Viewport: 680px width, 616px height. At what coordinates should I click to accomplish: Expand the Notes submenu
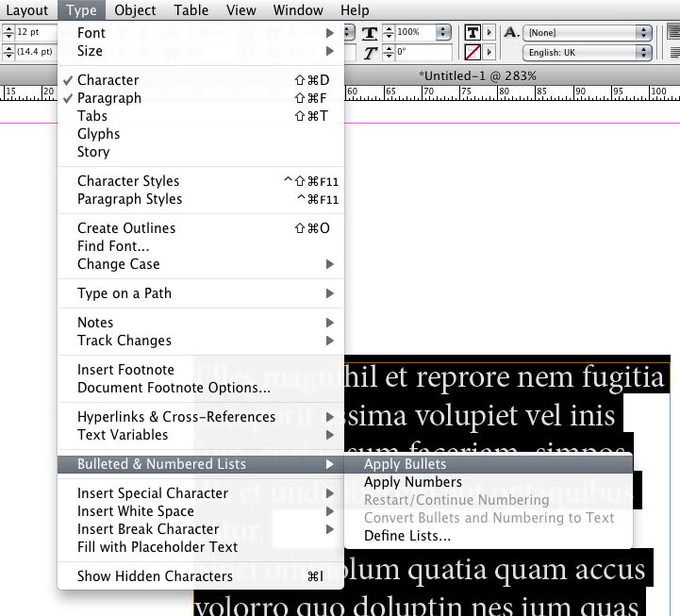pos(201,323)
